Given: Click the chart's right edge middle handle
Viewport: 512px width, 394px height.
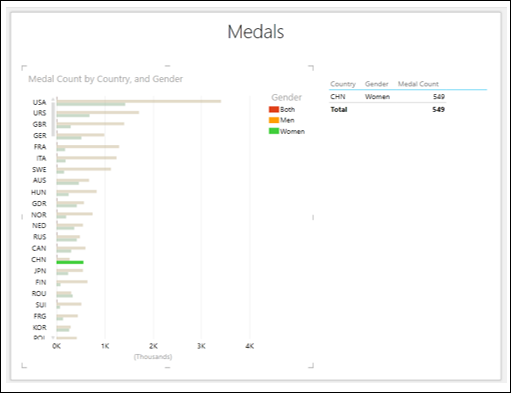Looking at the screenshot, I should coord(313,217).
